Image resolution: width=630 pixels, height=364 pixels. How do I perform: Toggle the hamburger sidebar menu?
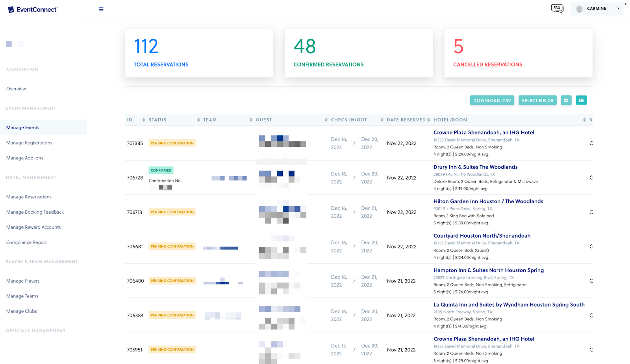101,9
